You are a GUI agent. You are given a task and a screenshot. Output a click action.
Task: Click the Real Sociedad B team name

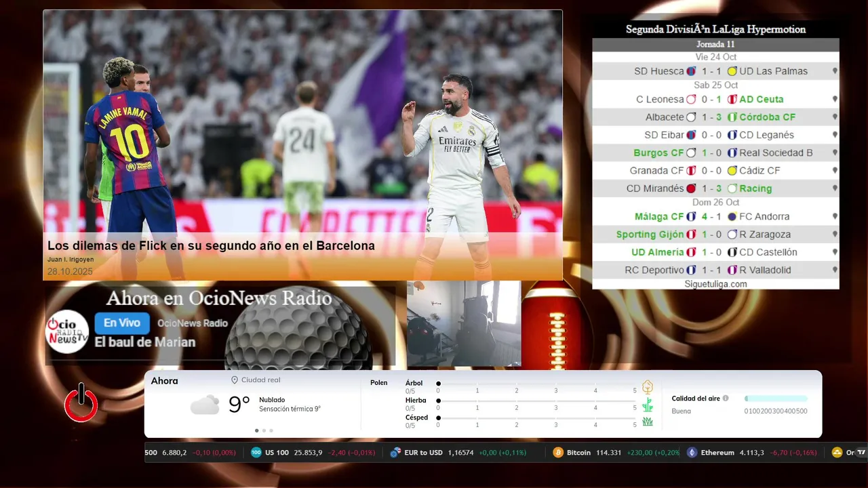point(776,153)
